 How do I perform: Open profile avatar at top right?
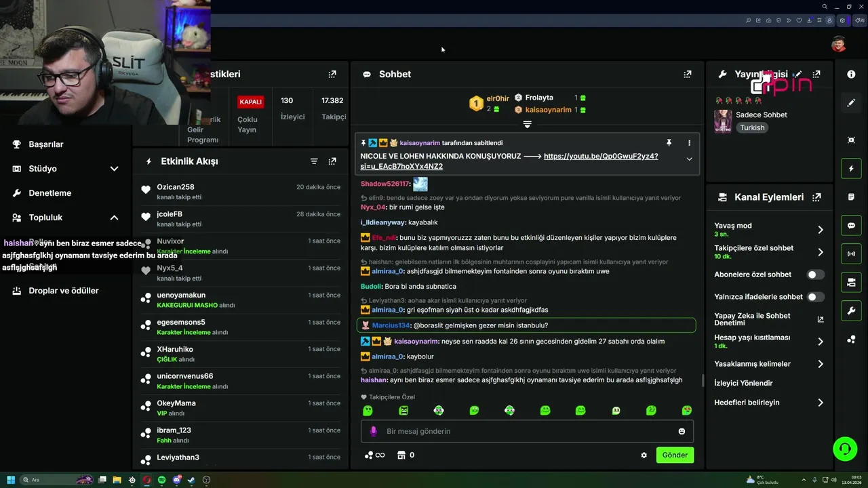(839, 44)
